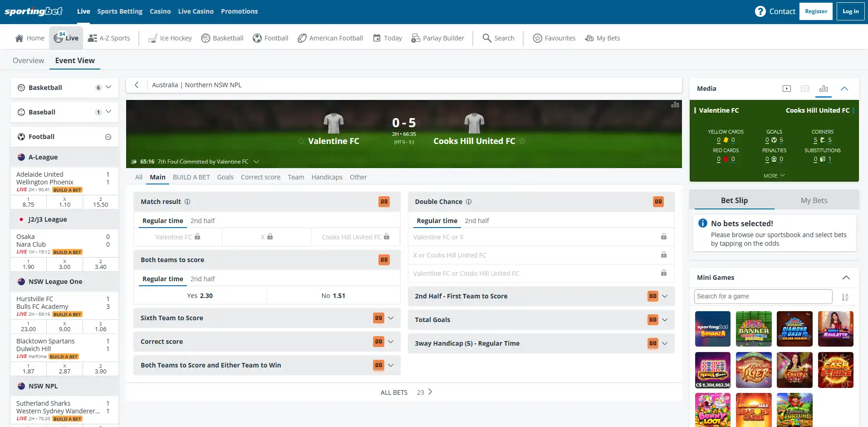Click the Match result info icon

pyautogui.click(x=187, y=202)
